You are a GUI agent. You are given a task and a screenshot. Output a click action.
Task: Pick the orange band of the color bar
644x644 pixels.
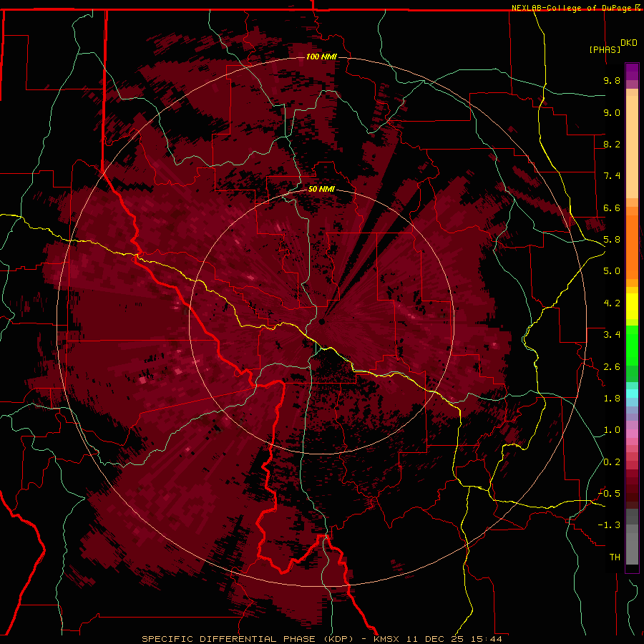[632, 248]
